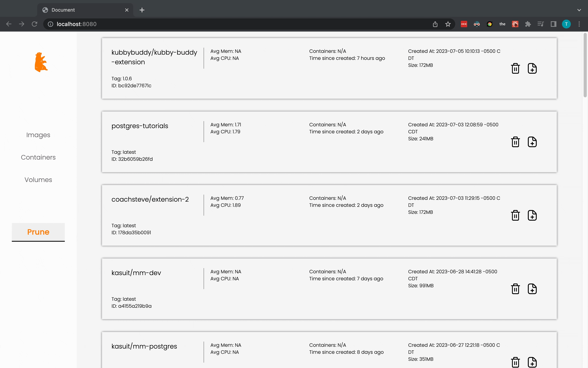Open the Images section
The image size is (588, 368).
pyautogui.click(x=38, y=135)
